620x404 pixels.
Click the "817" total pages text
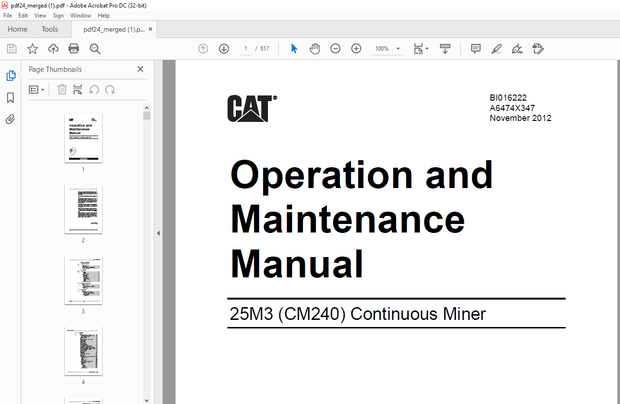(x=265, y=49)
